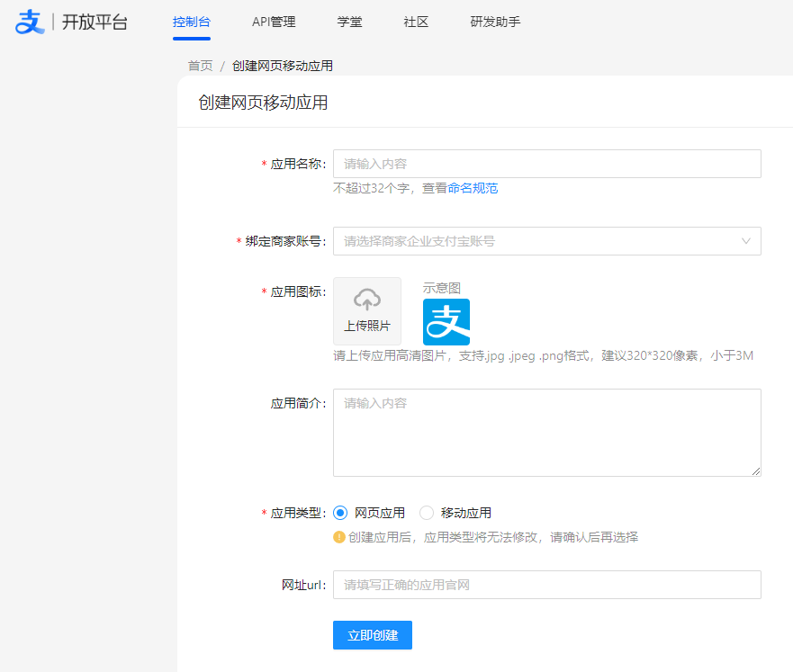This screenshot has width=793, height=672.
Task: Click the 首页 breadcrumb link
Action: pyautogui.click(x=200, y=66)
